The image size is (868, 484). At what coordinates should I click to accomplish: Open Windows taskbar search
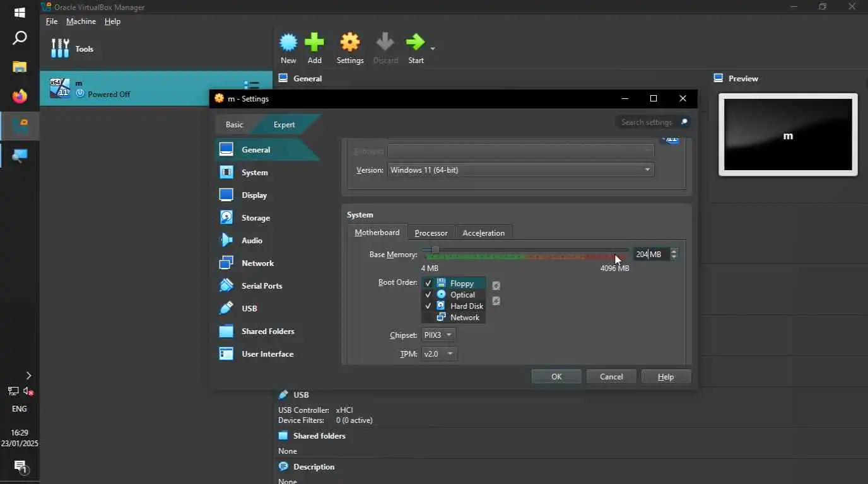[20, 38]
